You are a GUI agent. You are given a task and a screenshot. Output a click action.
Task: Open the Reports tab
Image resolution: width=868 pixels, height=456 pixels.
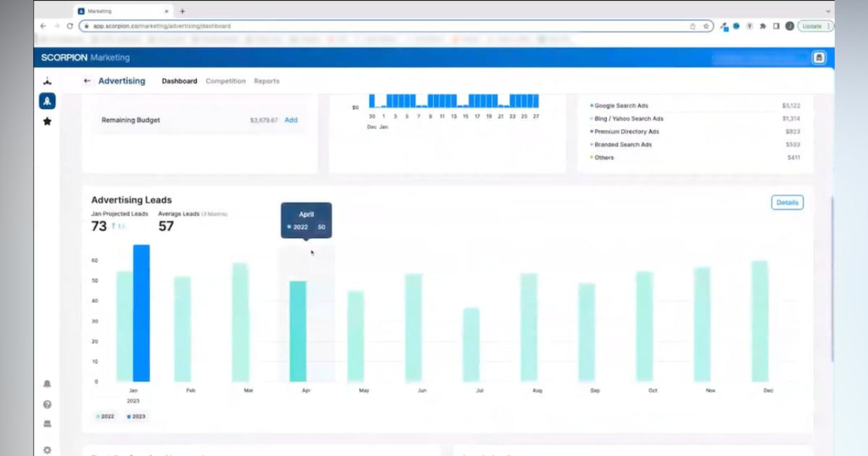pyautogui.click(x=266, y=81)
